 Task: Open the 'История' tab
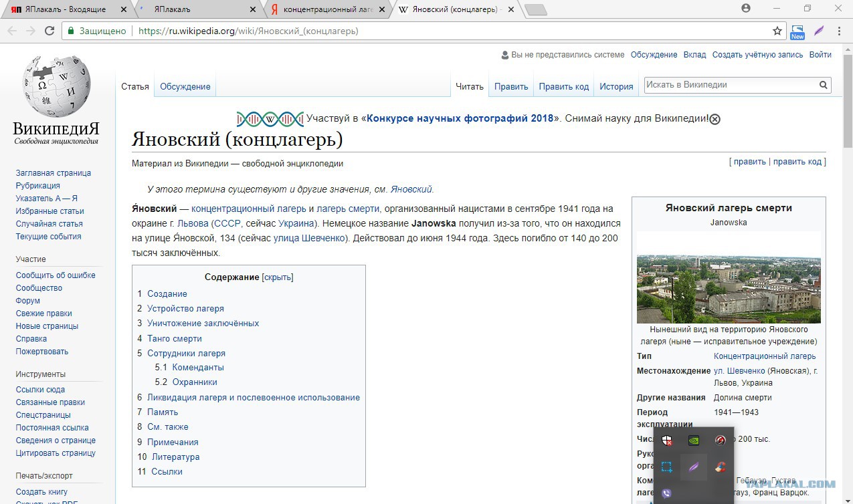coord(616,86)
